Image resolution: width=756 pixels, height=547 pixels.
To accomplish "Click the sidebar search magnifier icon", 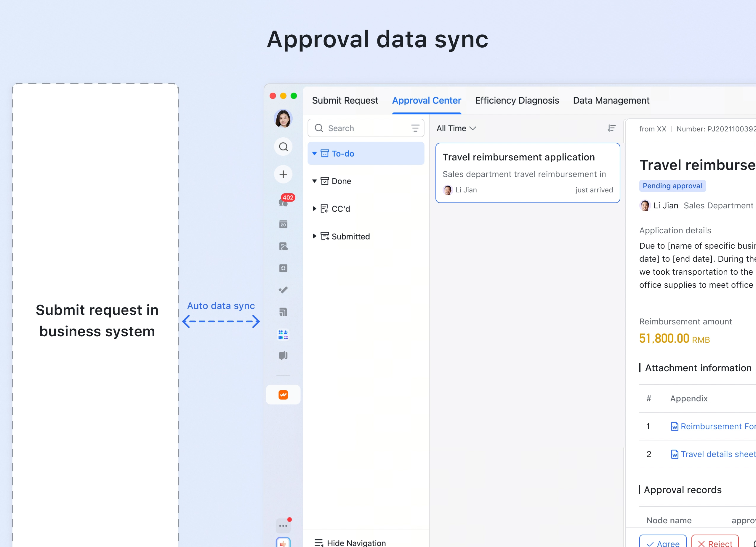I will coord(283,147).
